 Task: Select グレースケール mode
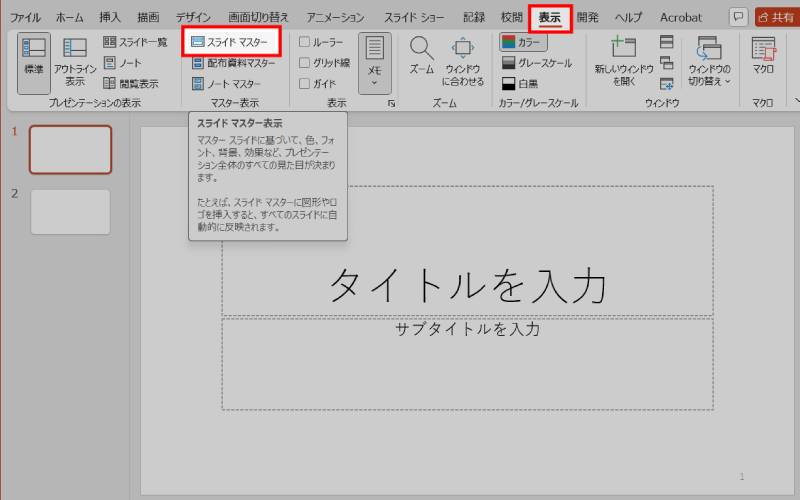537,63
